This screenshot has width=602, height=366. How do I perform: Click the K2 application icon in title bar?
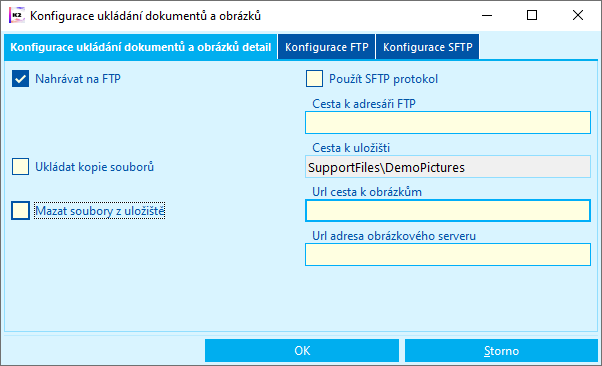click(17, 16)
